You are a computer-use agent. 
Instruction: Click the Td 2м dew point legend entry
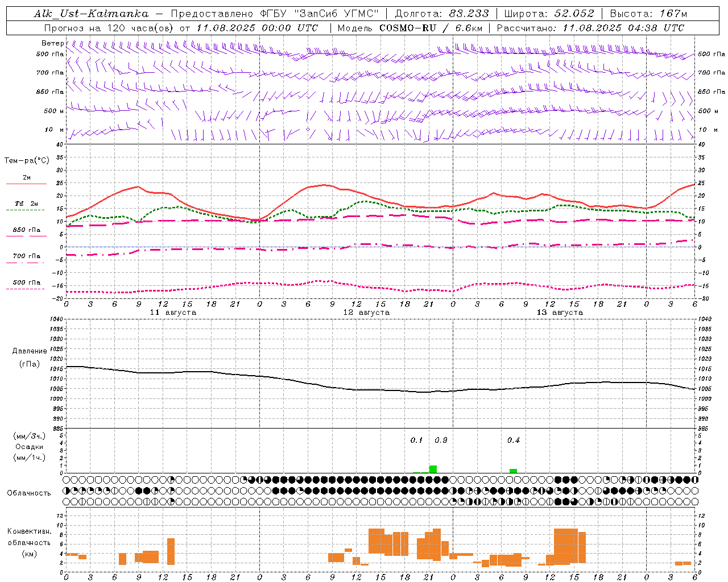point(26,203)
